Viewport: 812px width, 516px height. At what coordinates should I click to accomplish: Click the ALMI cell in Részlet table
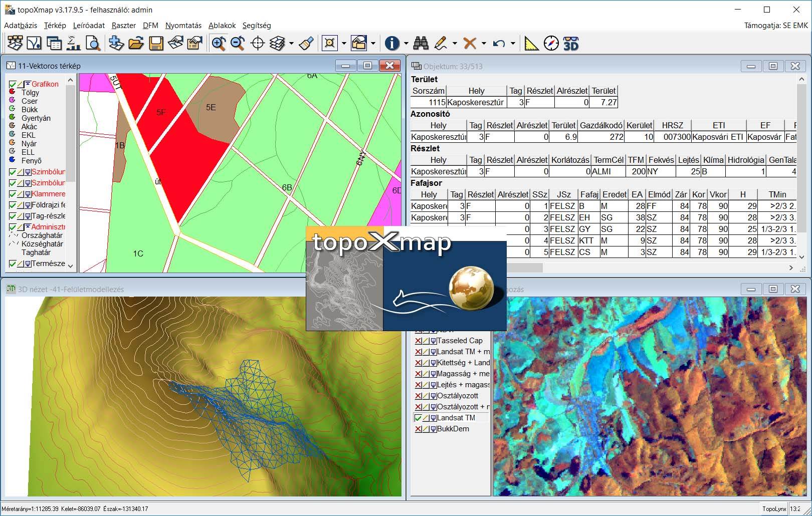click(608, 171)
